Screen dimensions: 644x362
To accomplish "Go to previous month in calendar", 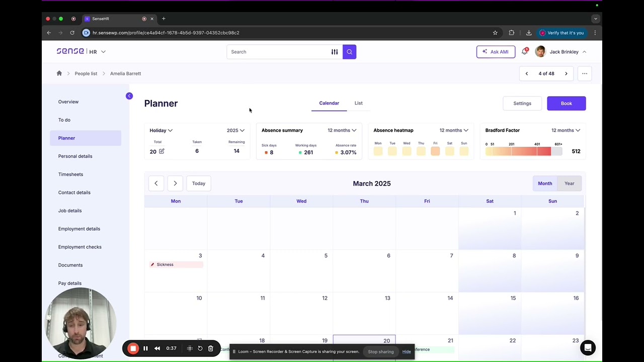I will click(156, 184).
